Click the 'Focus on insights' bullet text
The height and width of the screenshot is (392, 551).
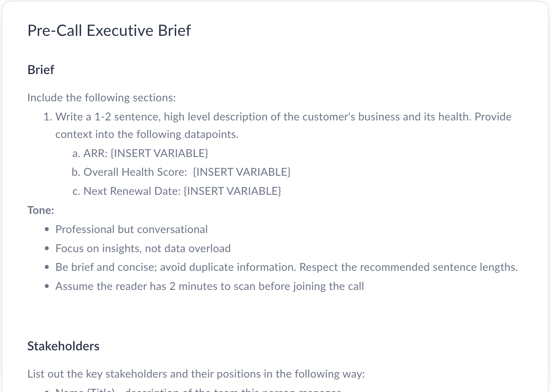tap(143, 248)
